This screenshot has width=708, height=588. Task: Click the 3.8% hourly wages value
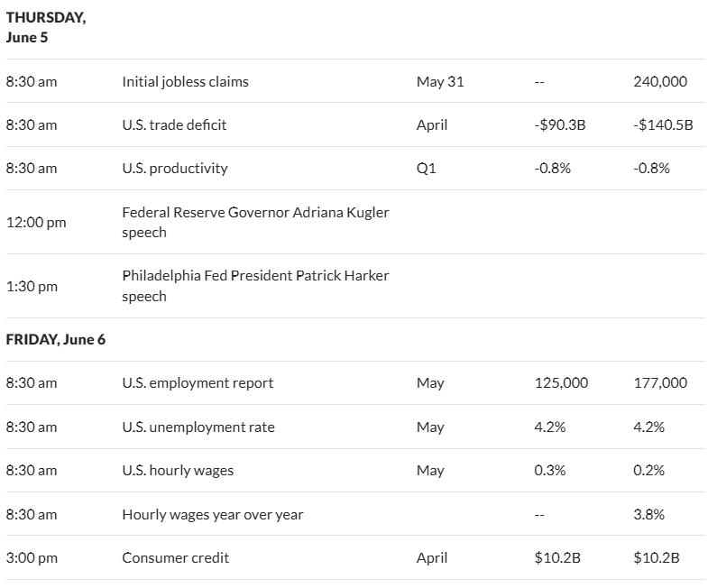pyautogui.click(x=648, y=514)
